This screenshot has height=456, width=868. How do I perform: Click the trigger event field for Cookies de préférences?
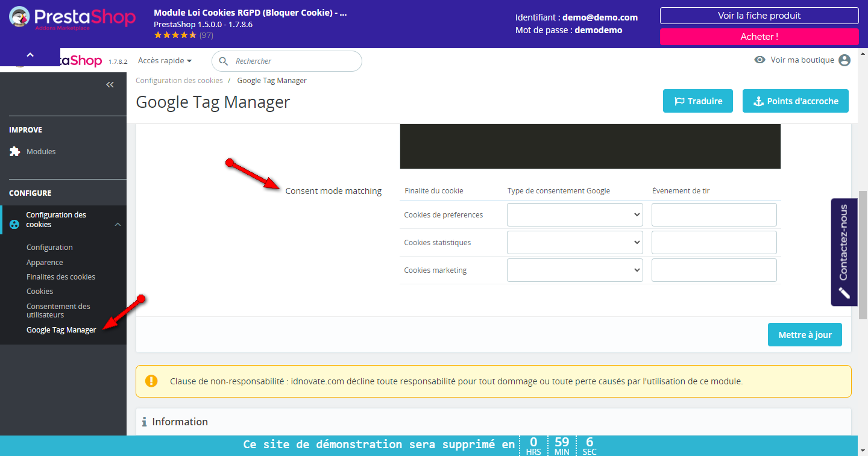tap(714, 215)
